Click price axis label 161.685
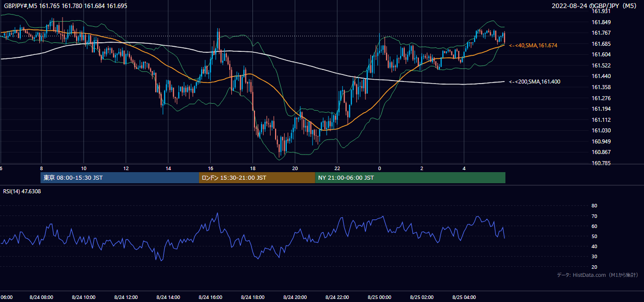 tap(601, 44)
